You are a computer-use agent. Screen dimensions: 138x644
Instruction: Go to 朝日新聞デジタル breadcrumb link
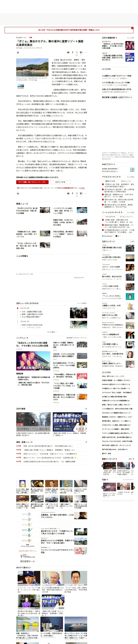click(21, 37)
